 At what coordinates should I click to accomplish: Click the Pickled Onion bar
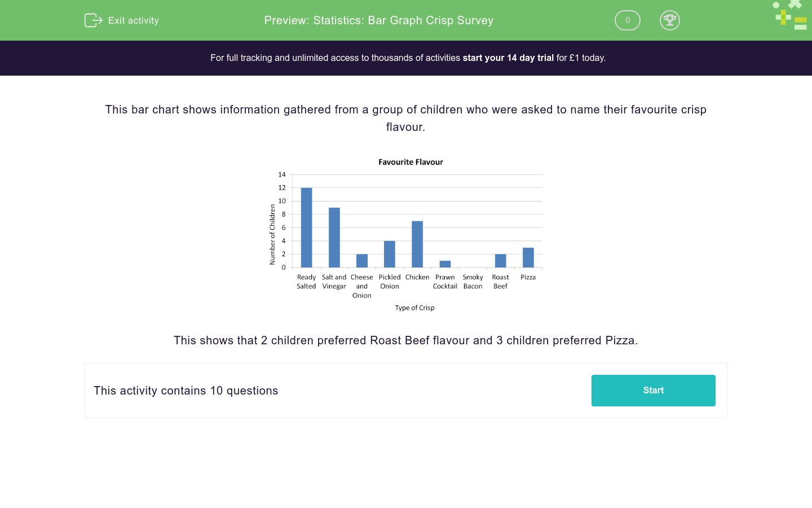point(389,254)
